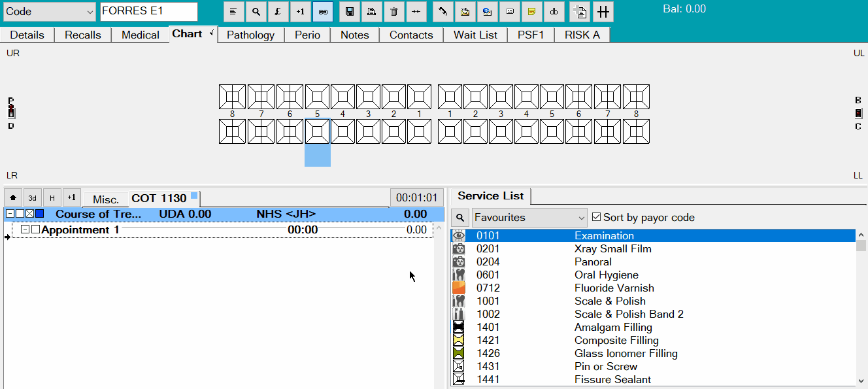Click the icon beside code 1441 Fissure Sealant
Screen dimensions: 868x389
tap(459, 380)
